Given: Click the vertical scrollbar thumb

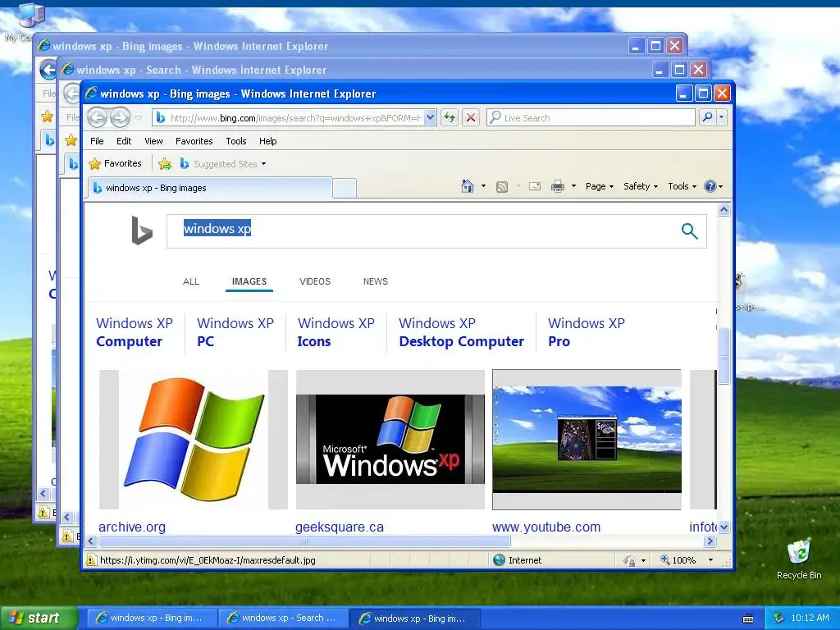Looking at the screenshot, I should (724, 356).
